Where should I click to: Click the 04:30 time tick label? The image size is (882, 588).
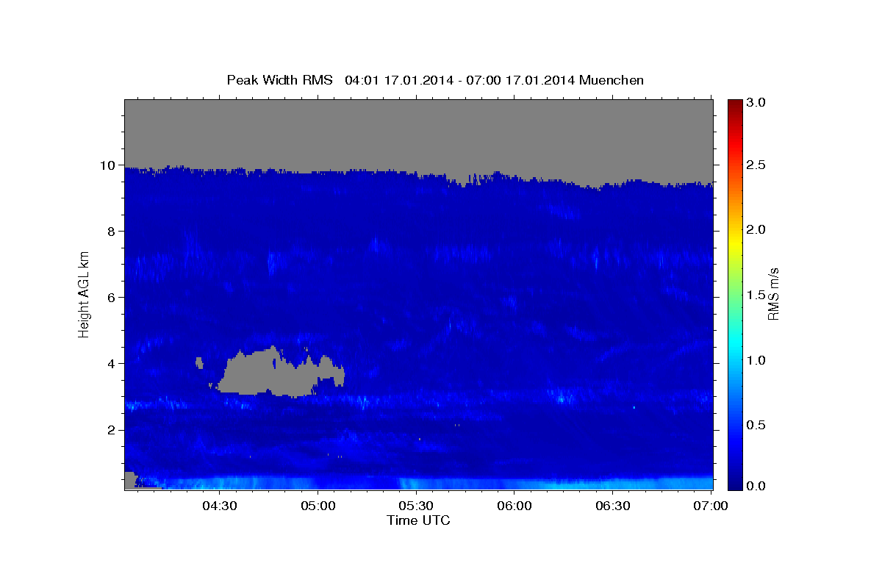pyautogui.click(x=219, y=506)
